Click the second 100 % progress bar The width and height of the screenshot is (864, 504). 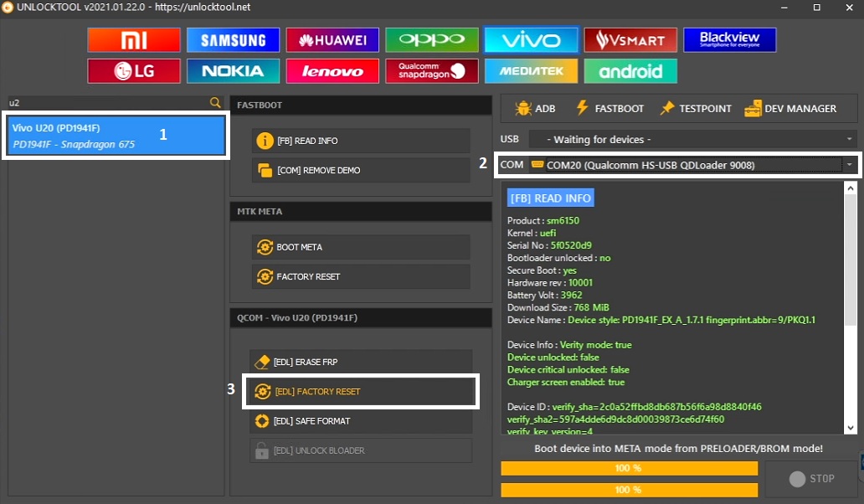pos(630,490)
